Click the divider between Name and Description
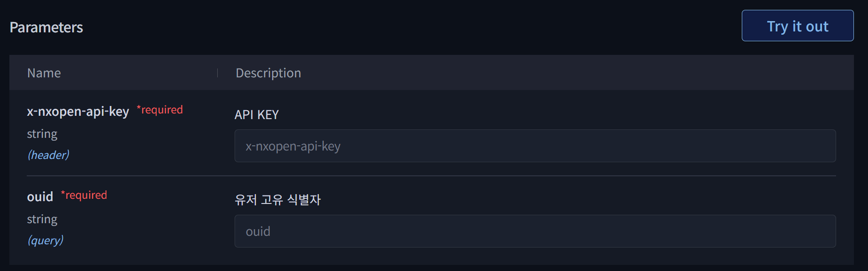The height and width of the screenshot is (271, 868). pyautogui.click(x=218, y=73)
